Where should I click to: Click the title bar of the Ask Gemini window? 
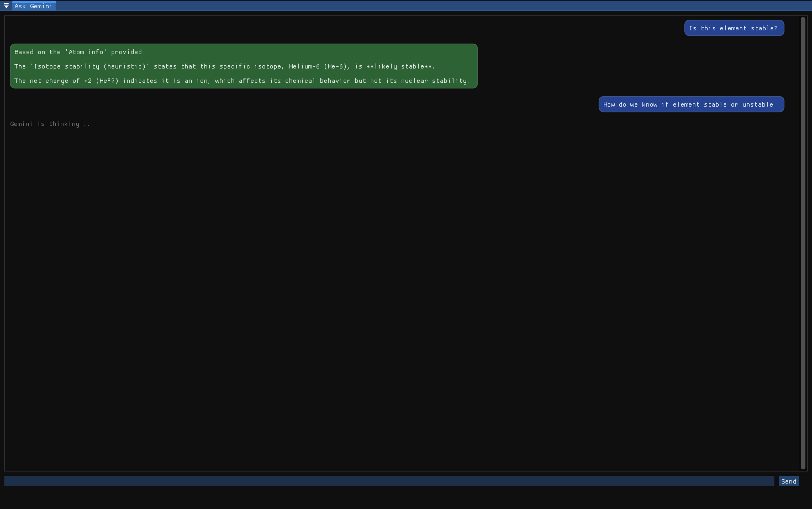[404, 5]
